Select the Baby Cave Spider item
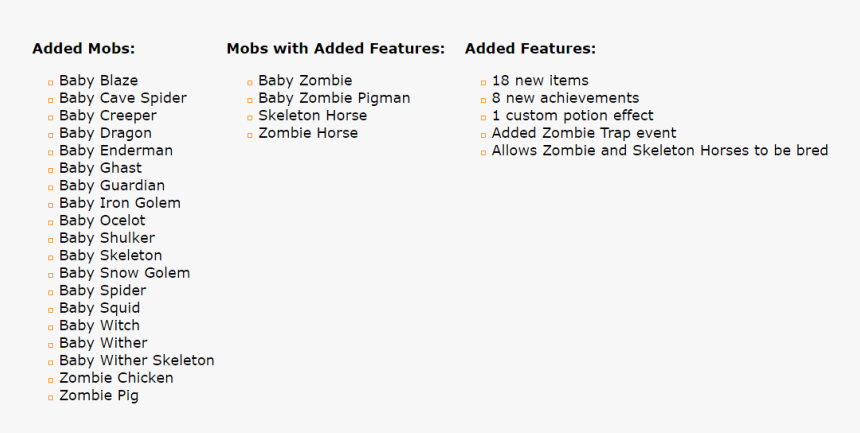This screenshot has width=860, height=433. (x=123, y=98)
